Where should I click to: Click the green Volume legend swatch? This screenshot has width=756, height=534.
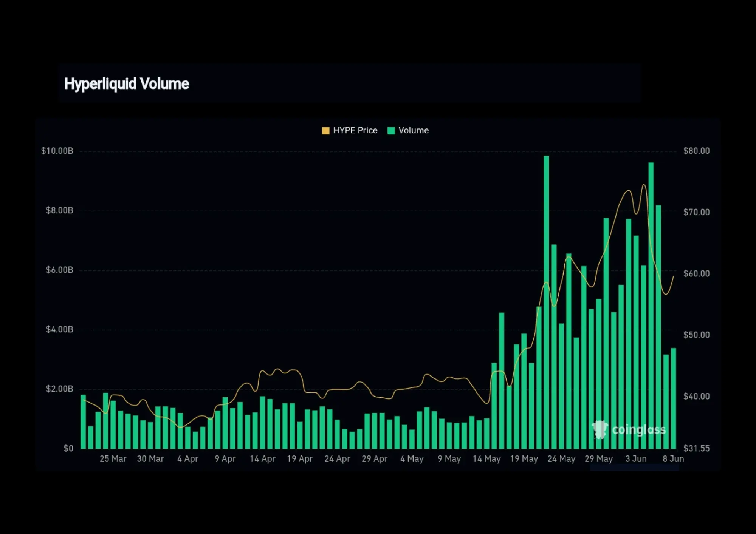click(x=391, y=131)
